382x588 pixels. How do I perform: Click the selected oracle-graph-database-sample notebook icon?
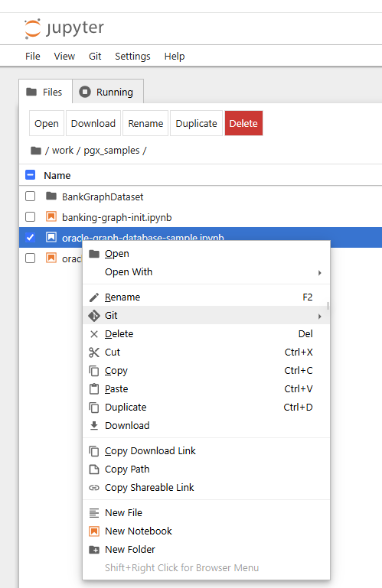pyautogui.click(x=51, y=237)
